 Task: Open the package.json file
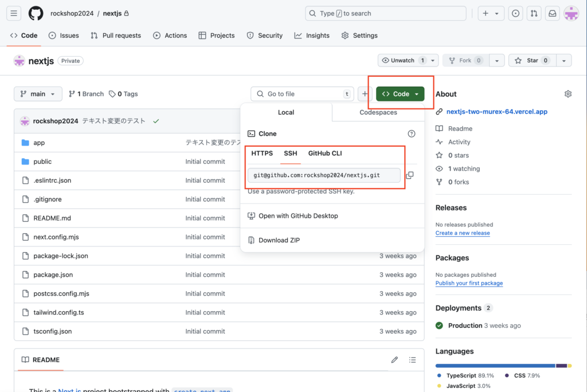(x=53, y=275)
